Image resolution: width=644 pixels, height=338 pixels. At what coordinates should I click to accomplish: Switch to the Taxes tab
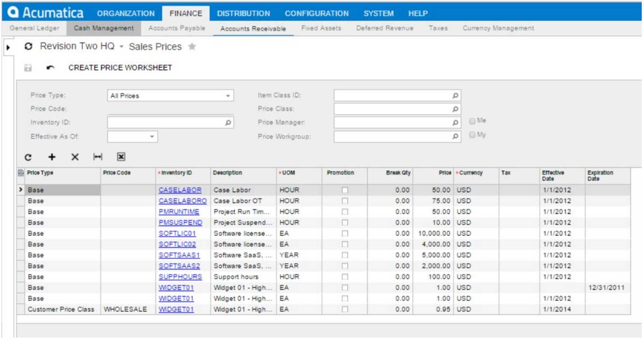(x=438, y=28)
